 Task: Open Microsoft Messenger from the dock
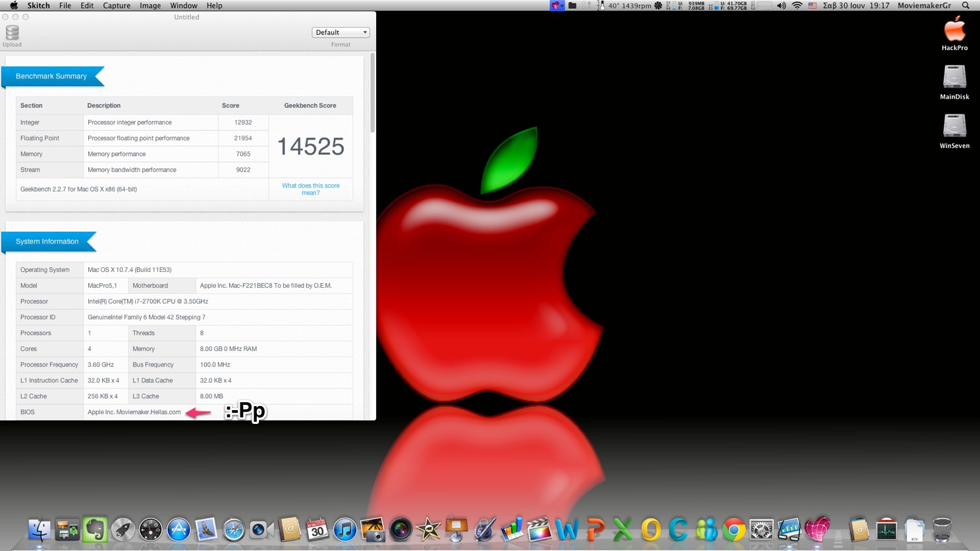click(x=706, y=529)
